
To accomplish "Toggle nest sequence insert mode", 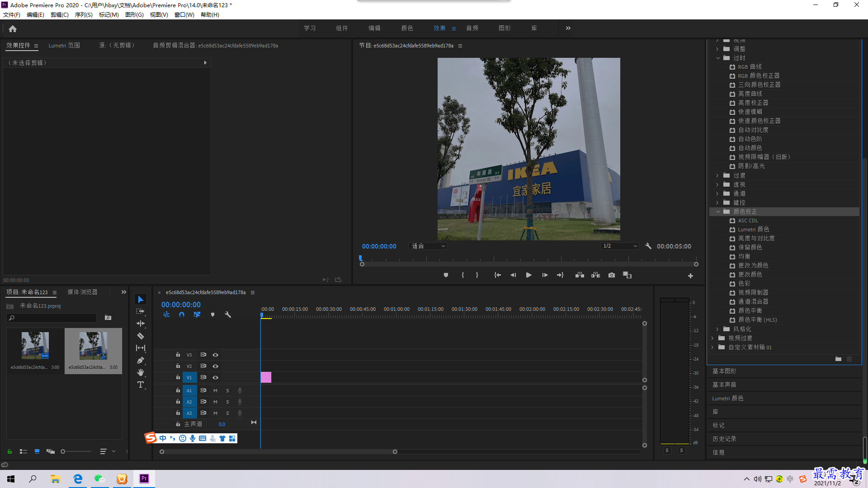I will pyautogui.click(x=166, y=314).
